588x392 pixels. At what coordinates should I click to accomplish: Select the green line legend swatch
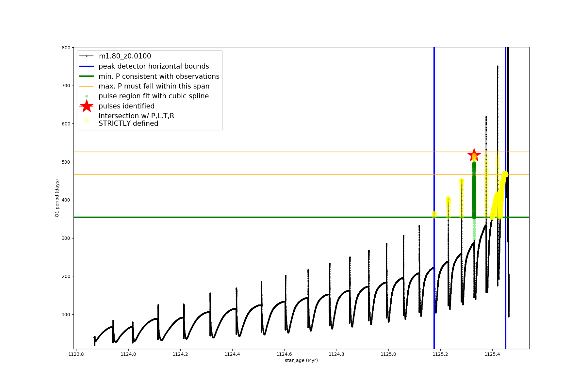click(87, 76)
